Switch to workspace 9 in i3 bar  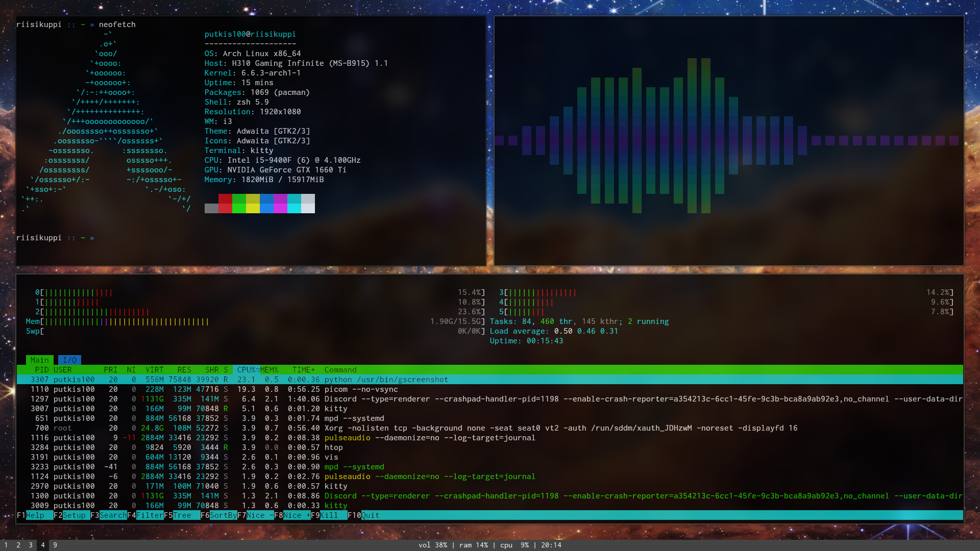(55, 545)
